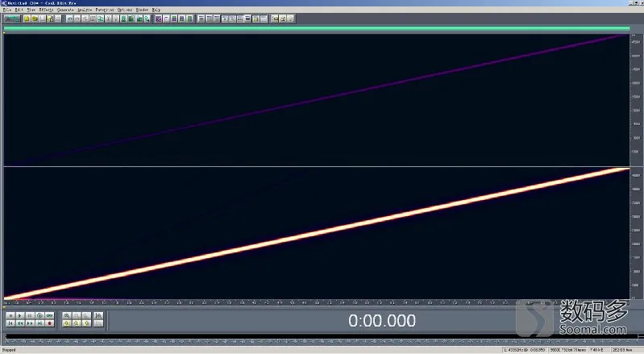Click the level meter bar at bottom
Image resolution: width=644 pixels, height=354 pixels.
coord(322,337)
